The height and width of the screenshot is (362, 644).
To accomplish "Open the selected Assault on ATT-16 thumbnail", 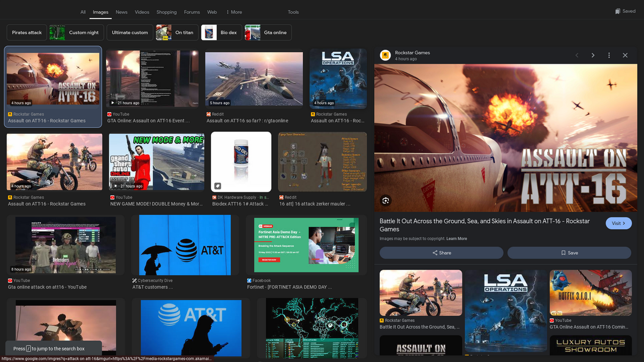I will [53, 79].
